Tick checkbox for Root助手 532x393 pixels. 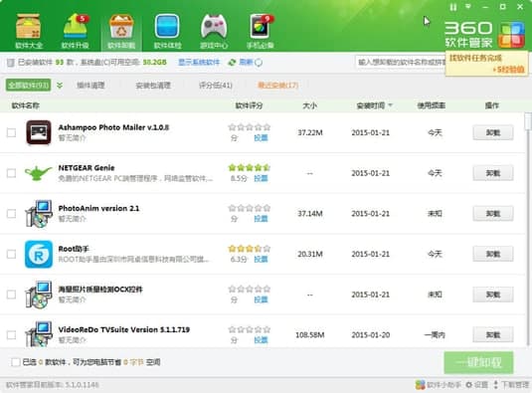pyautogui.click(x=11, y=254)
